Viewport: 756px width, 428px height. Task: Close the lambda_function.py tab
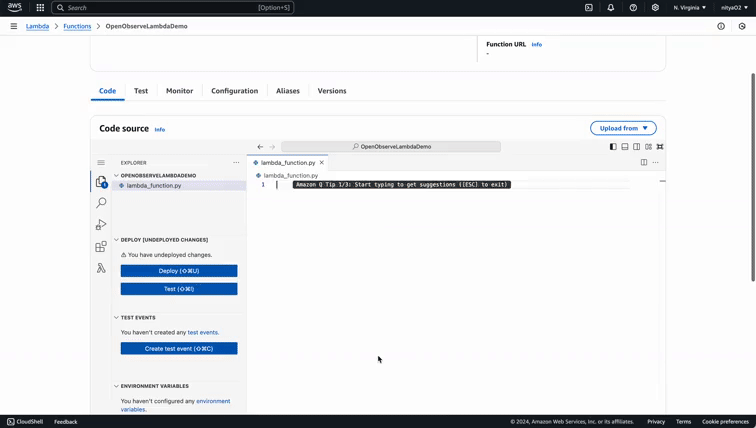pyautogui.click(x=322, y=162)
